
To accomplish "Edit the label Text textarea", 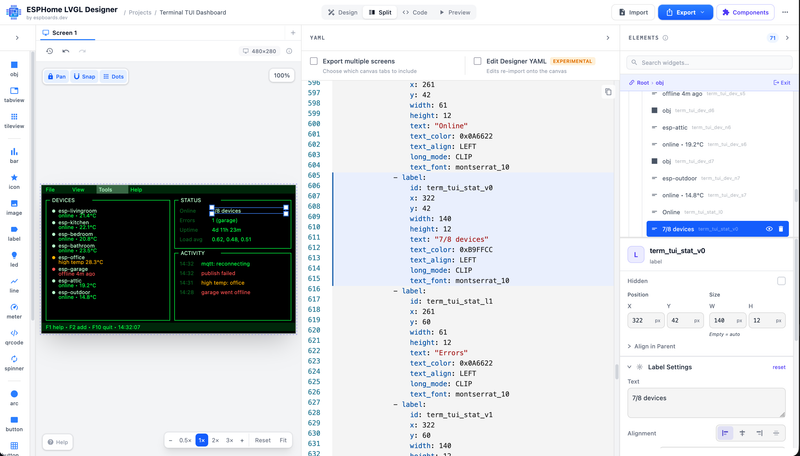I will [706, 403].
